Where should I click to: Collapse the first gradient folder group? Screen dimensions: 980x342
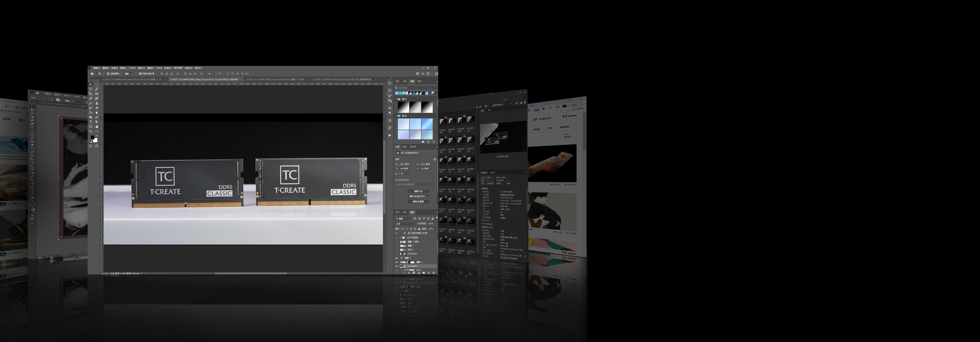[396, 99]
